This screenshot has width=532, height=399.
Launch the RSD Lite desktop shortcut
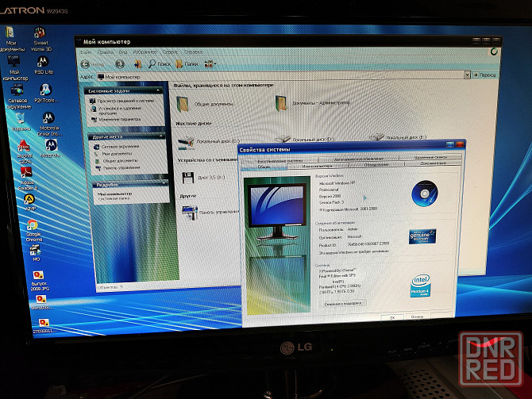(x=43, y=65)
